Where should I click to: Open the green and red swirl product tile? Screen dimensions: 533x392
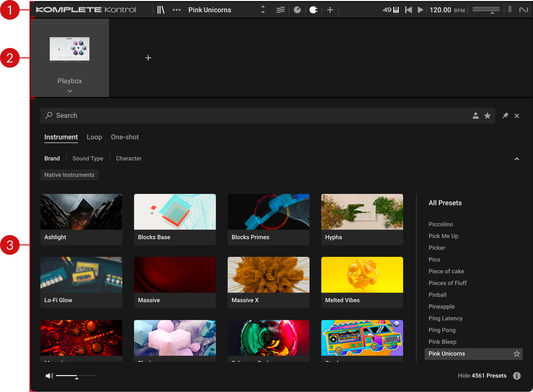(269, 341)
